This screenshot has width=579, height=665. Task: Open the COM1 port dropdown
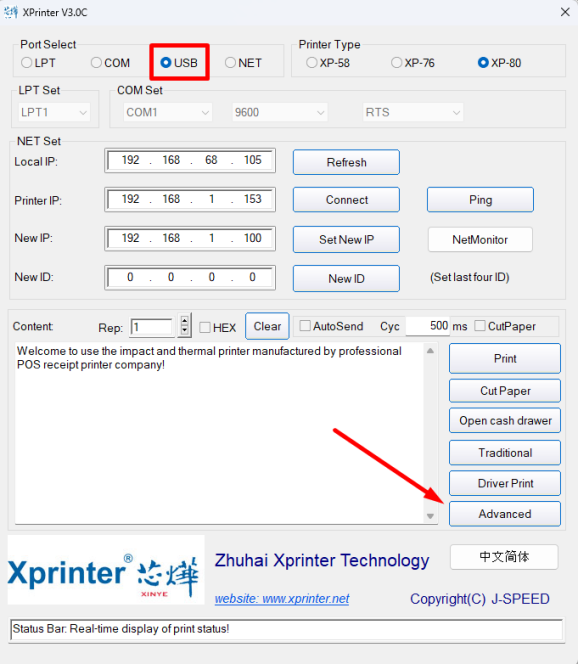coord(168,112)
